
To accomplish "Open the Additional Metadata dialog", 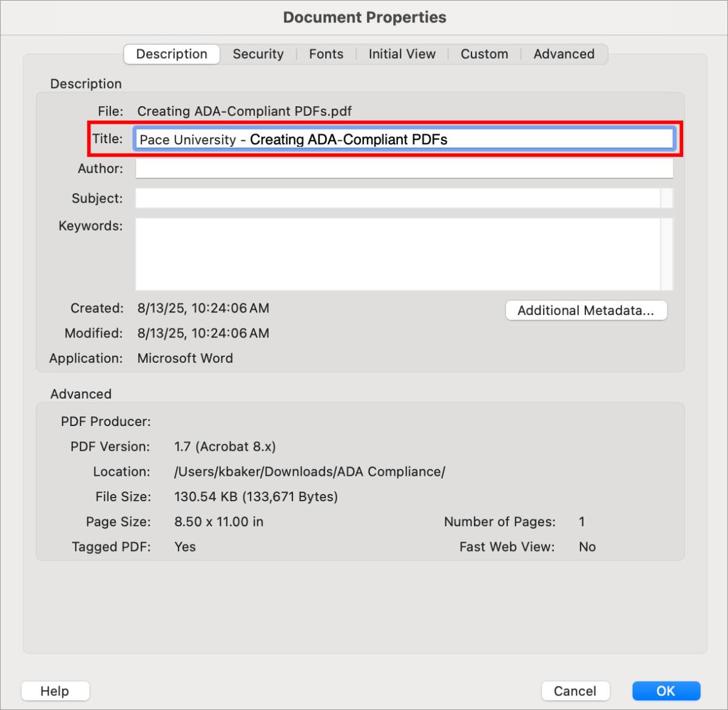I will [586, 310].
